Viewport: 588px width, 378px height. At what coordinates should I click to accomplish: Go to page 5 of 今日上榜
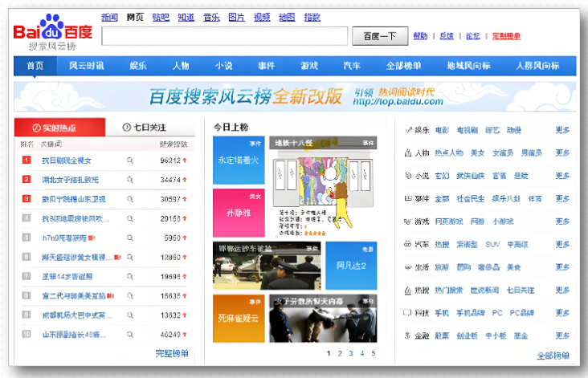[374, 353]
